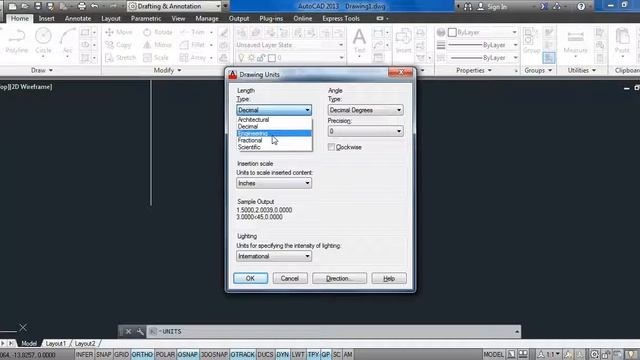Screen dimensions: 640x360
Task: Activate the Stretch tool
Action: click(x=120, y=58)
